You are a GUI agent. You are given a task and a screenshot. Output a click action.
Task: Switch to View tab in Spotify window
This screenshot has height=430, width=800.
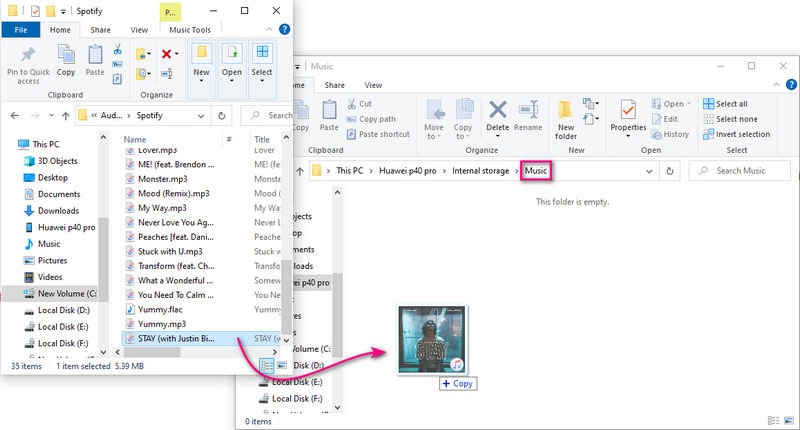pos(139,30)
